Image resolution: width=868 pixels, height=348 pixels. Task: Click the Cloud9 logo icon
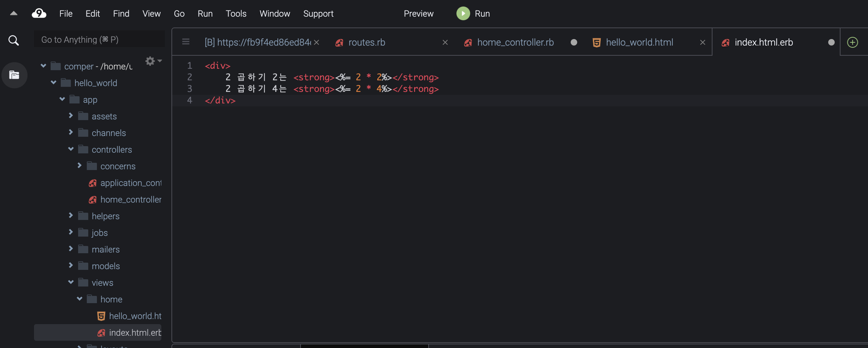(x=39, y=13)
